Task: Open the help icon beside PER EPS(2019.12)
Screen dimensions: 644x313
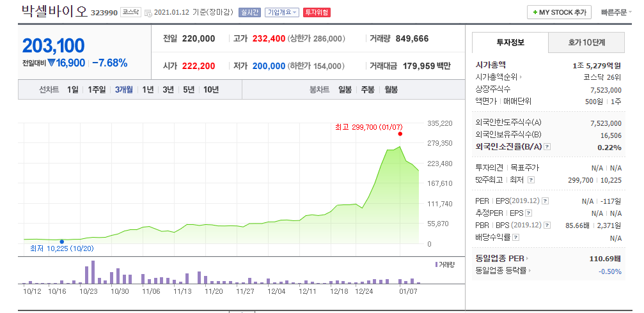Action: tap(545, 201)
